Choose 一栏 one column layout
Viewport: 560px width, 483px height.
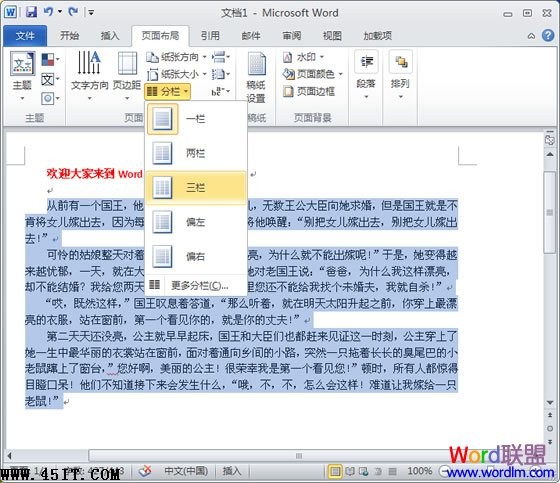196,119
